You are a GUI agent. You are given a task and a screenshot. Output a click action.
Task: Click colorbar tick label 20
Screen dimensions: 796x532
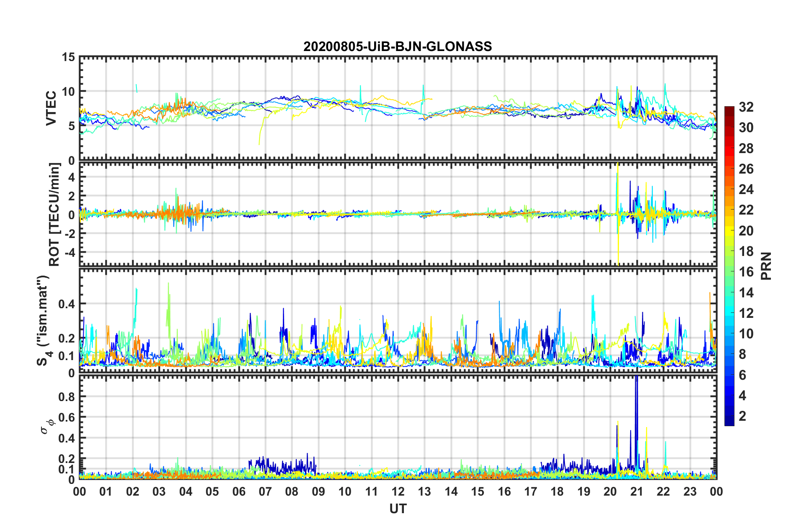pyautogui.click(x=746, y=231)
